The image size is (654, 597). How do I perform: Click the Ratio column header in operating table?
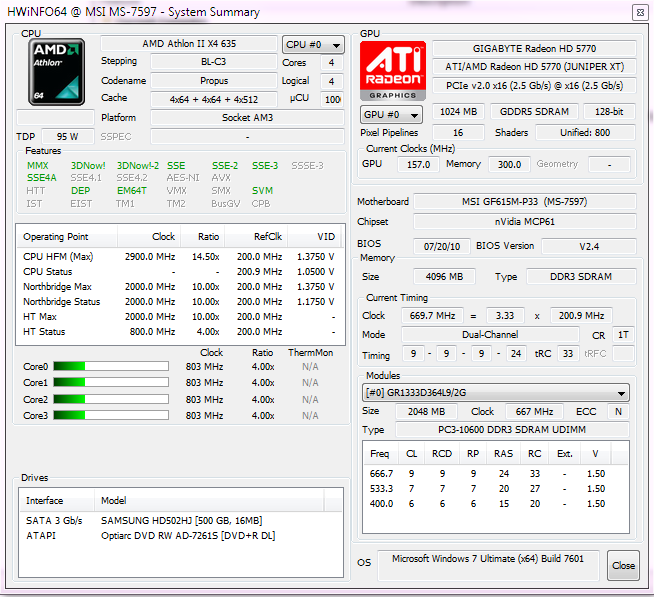tap(203, 237)
